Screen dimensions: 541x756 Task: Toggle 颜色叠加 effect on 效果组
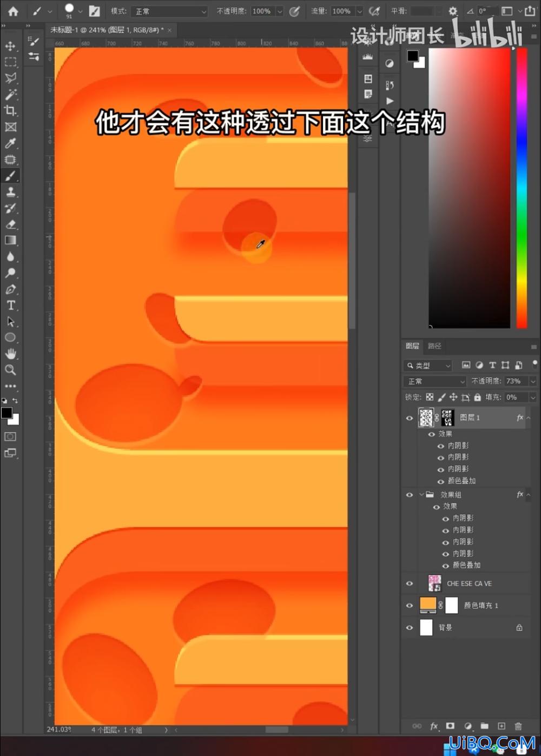(x=446, y=566)
